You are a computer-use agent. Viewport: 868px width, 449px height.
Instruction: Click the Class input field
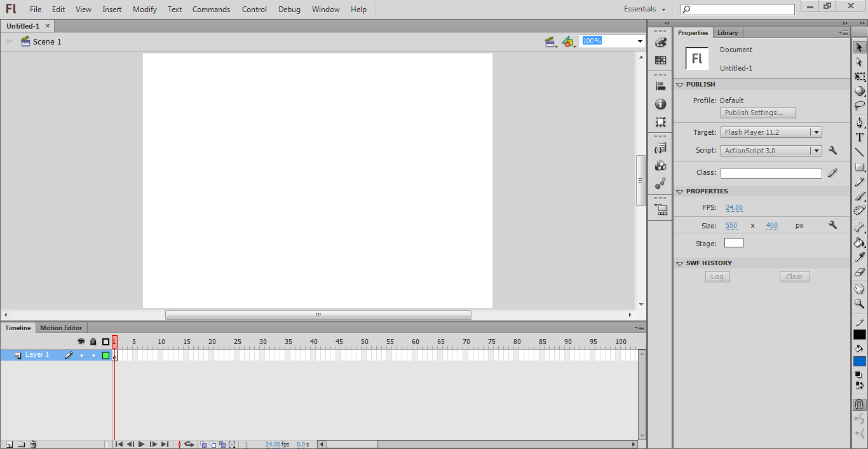(771, 173)
